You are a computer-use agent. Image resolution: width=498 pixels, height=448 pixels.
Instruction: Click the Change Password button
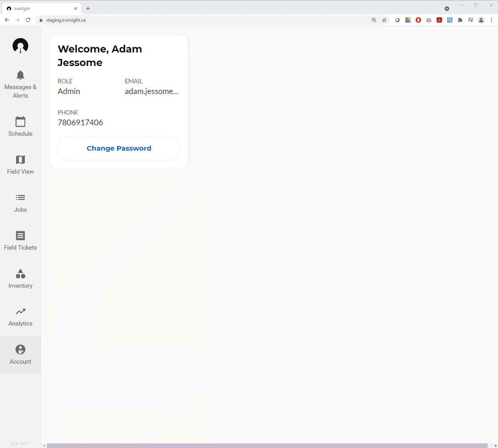119,148
